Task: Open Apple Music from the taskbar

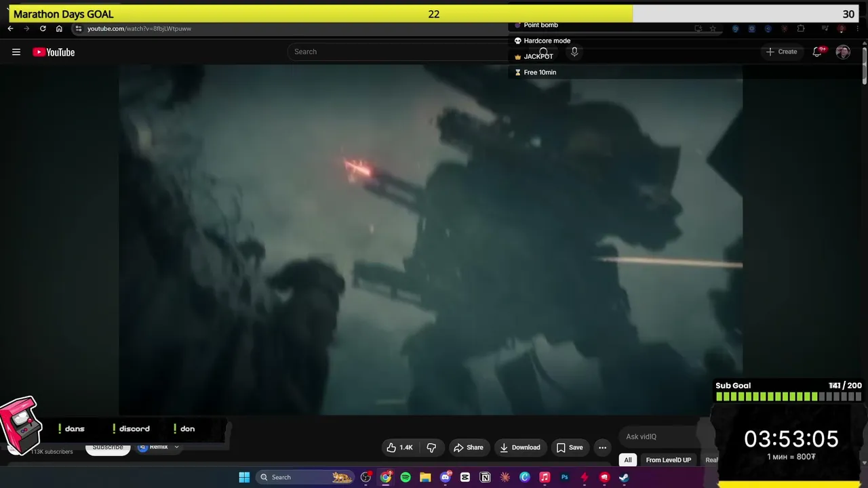Action: point(545,477)
